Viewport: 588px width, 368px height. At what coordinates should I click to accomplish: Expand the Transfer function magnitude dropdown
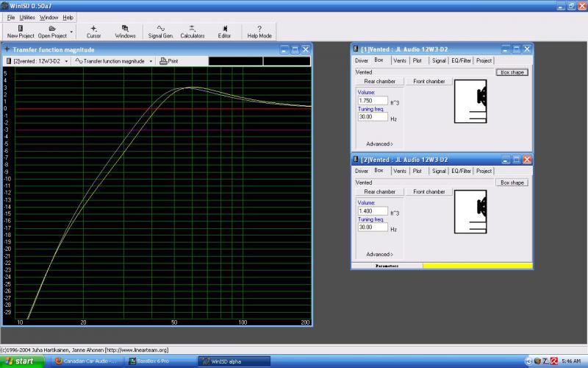tap(151, 61)
